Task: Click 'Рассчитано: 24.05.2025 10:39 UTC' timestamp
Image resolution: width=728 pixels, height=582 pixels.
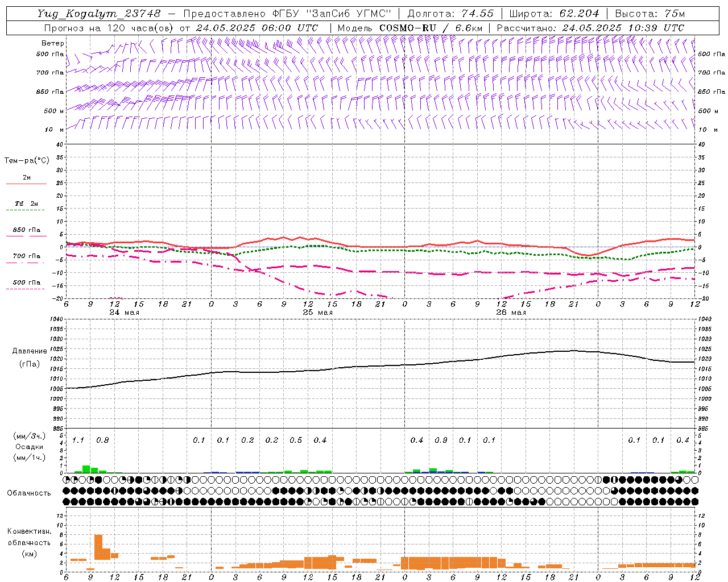Action: pyautogui.click(x=590, y=28)
